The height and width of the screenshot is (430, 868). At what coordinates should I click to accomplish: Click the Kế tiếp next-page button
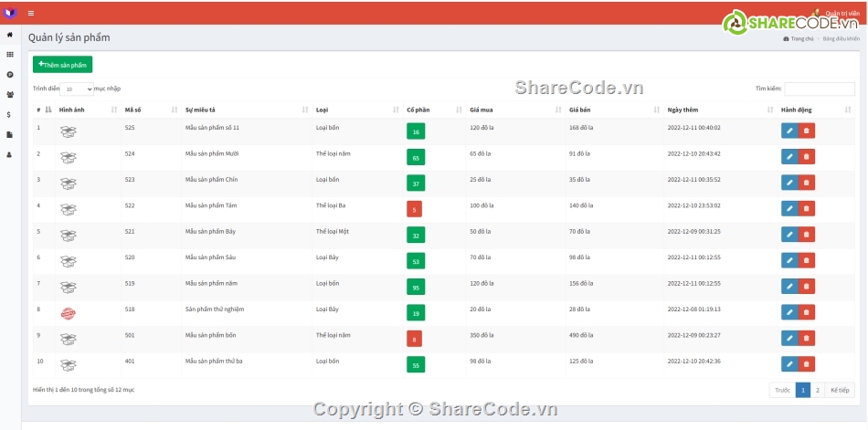pos(839,390)
